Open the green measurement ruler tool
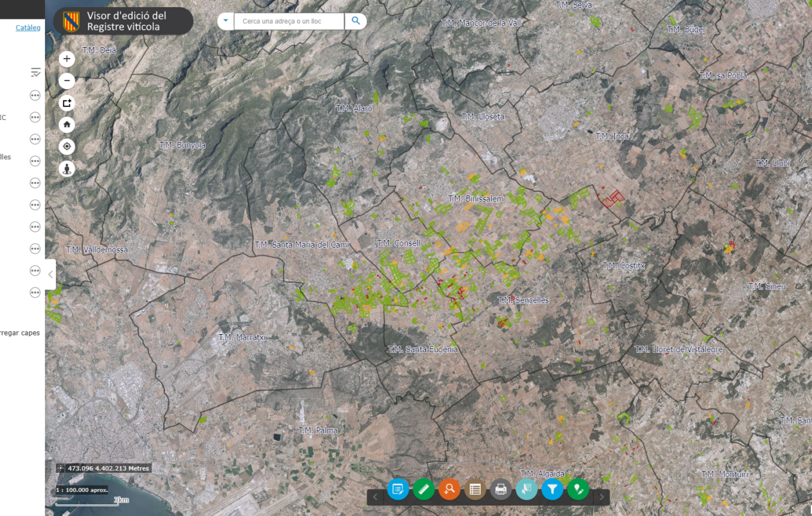The image size is (812, 516). (423, 490)
